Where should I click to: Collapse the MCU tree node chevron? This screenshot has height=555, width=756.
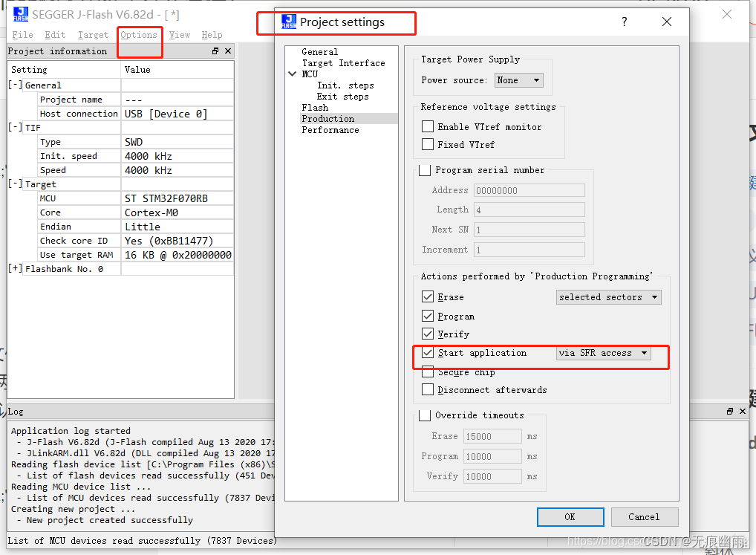point(292,74)
